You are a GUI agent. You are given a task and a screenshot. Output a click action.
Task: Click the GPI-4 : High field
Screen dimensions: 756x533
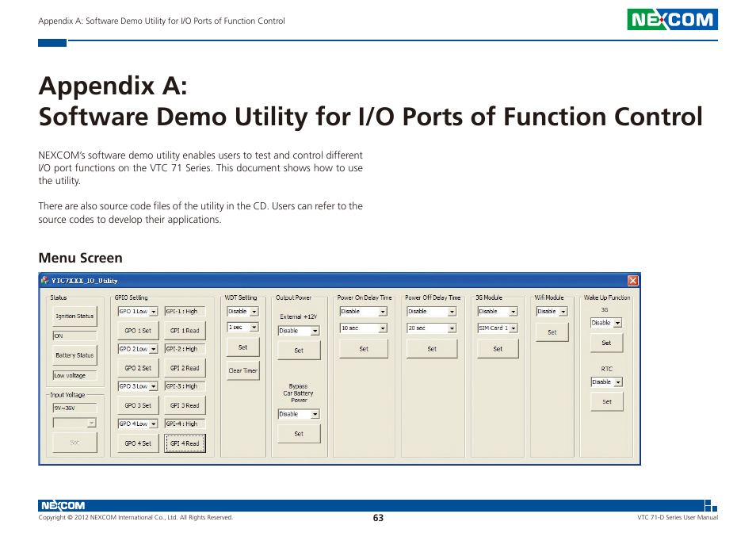pos(185,424)
